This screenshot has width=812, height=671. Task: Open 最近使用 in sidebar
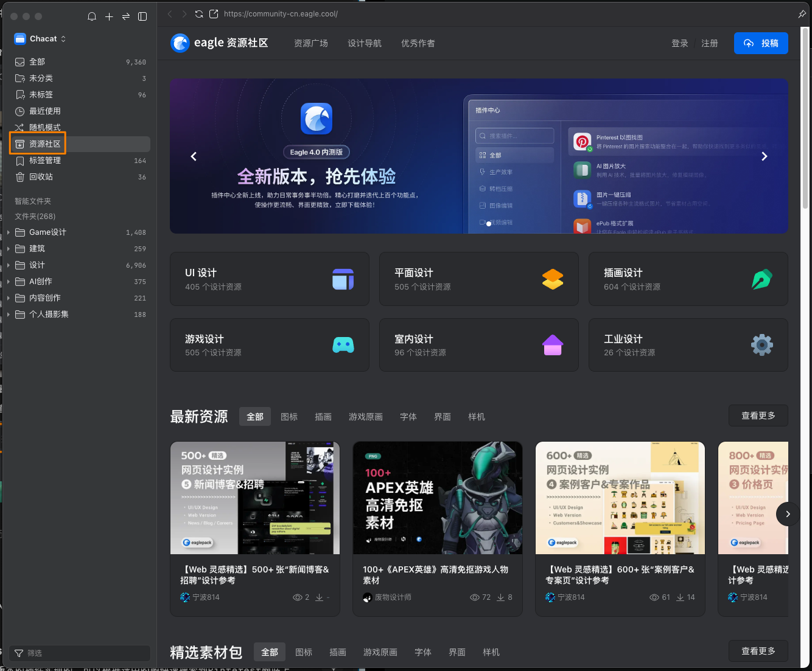click(80, 111)
